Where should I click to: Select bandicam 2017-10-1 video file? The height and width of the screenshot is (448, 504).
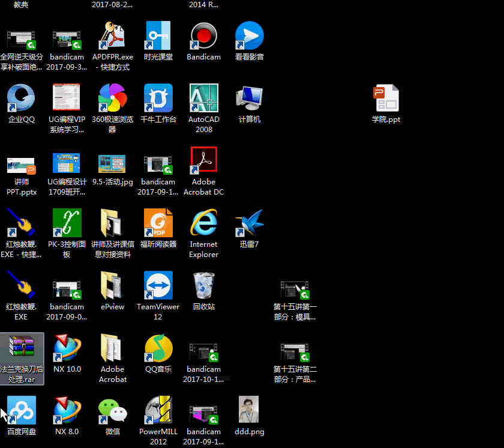(x=204, y=363)
